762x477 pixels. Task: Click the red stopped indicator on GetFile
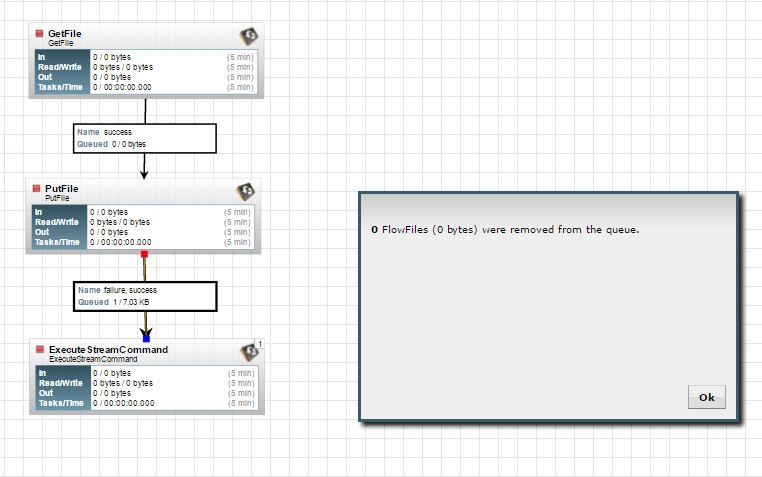pyautogui.click(x=39, y=34)
